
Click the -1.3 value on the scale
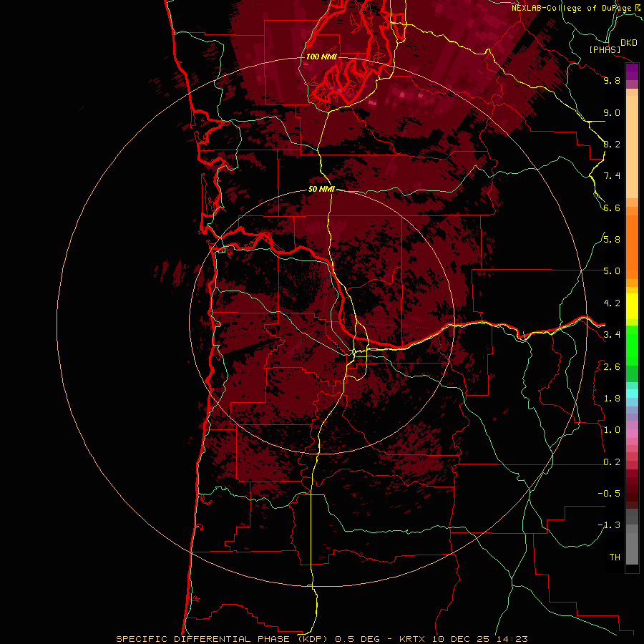click(x=609, y=525)
